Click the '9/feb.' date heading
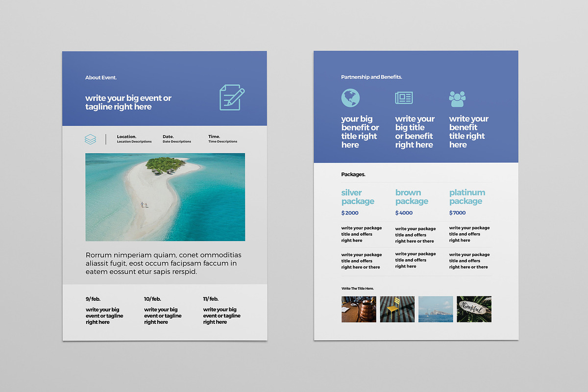 [93, 299]
